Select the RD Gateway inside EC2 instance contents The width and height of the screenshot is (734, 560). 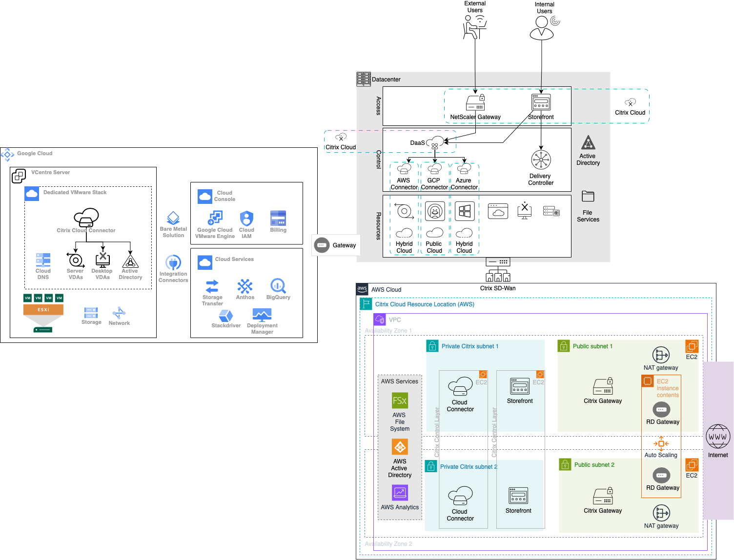661,410
